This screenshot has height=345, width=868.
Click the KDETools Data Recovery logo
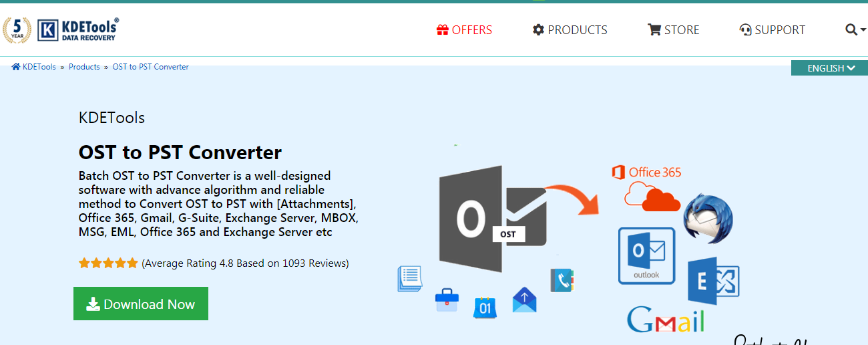[78, 30]
